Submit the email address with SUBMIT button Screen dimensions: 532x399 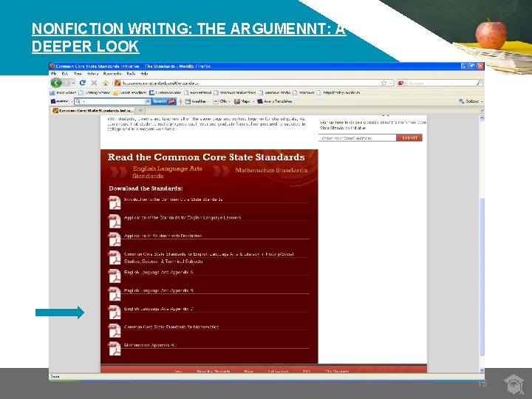click(409, 137)
